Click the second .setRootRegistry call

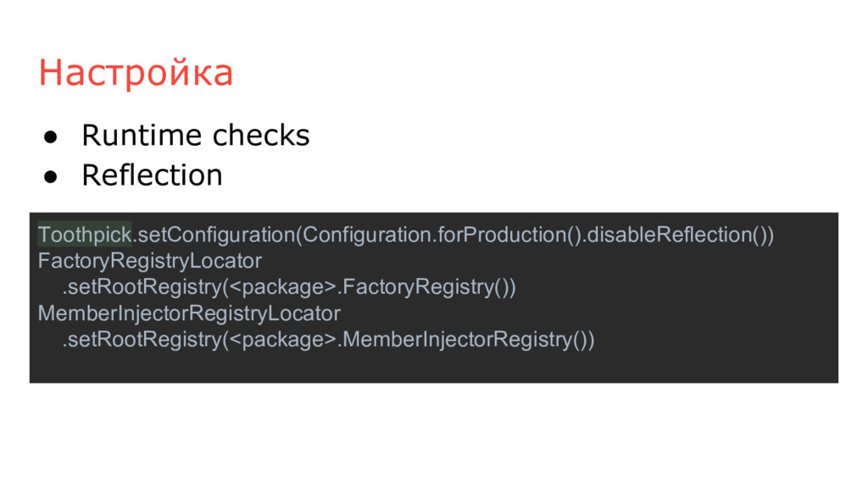point(142,339)
